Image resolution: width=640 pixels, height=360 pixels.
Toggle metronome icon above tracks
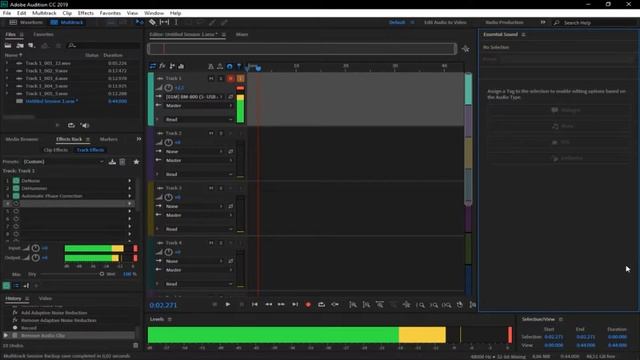click(x=211, y=66)
